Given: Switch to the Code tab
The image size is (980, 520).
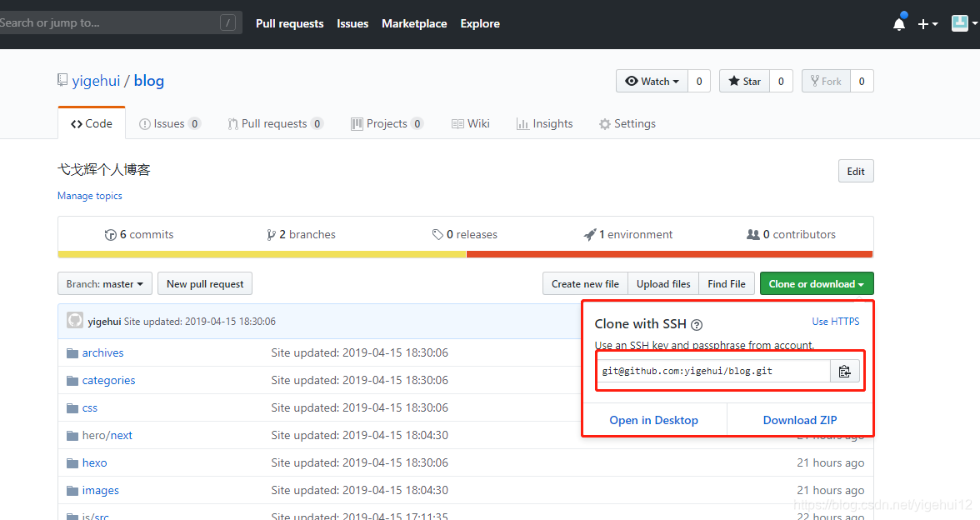Looking at the screenshot, I should coord(92,123).
